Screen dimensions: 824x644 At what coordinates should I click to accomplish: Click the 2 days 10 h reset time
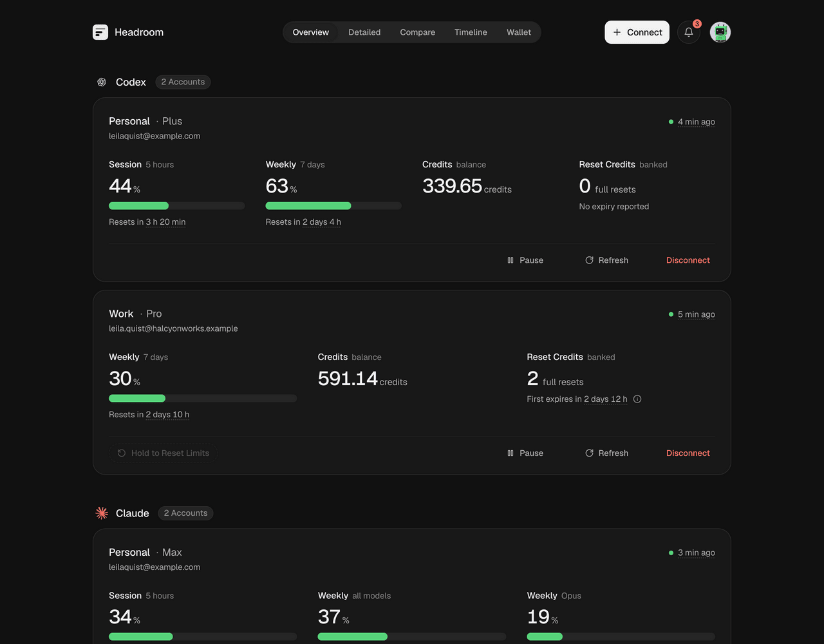click(167, 415)
